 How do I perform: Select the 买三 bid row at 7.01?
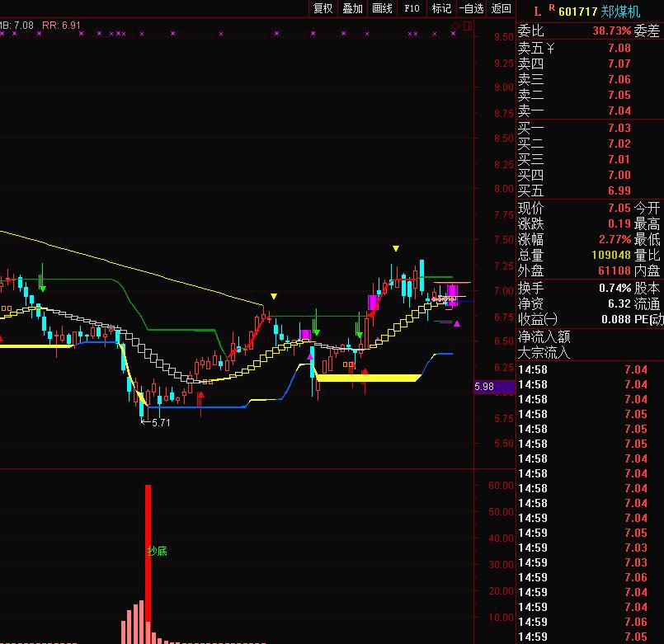coord(590,159)
